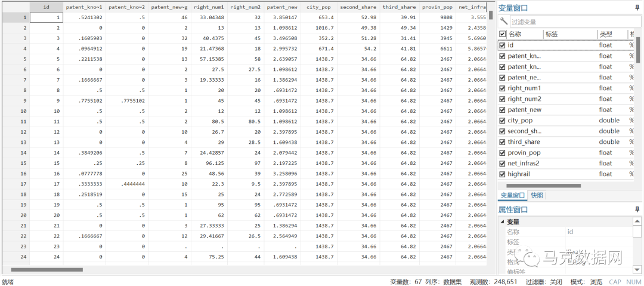This screenshot has width=644, height=286.
Task: Select the highrail row in variable list
Action: (567, 174)
